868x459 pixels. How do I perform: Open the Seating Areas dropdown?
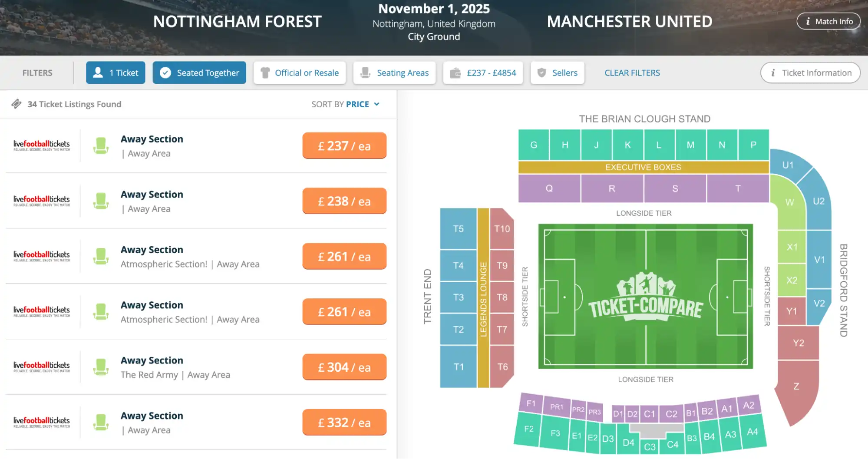394,73
